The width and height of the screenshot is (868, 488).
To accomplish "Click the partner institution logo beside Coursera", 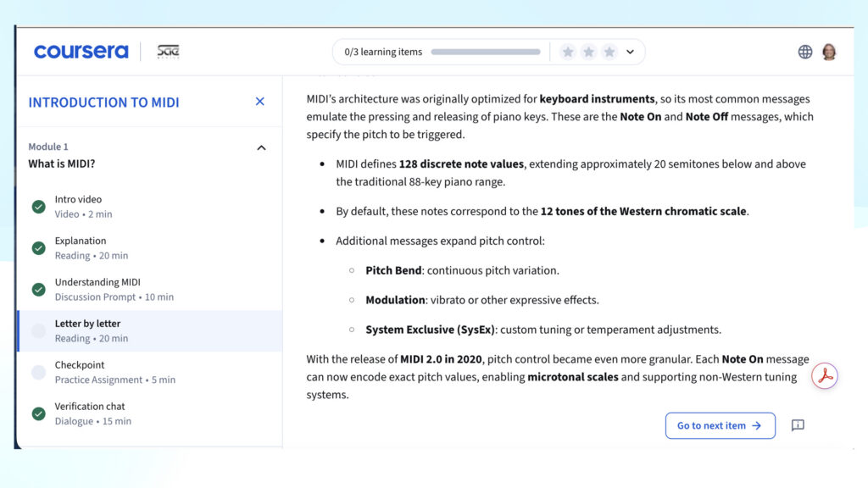I will (x=168, y=51).
